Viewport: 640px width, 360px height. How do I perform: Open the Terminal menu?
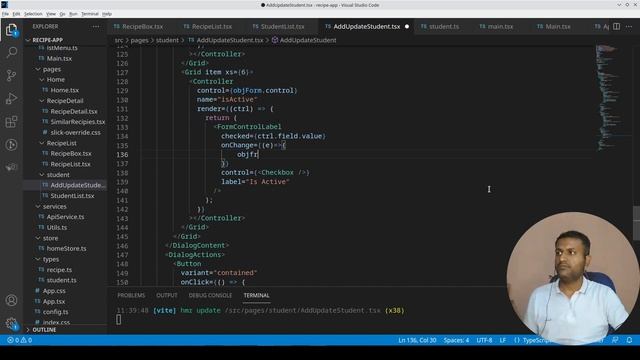[90, 14]
